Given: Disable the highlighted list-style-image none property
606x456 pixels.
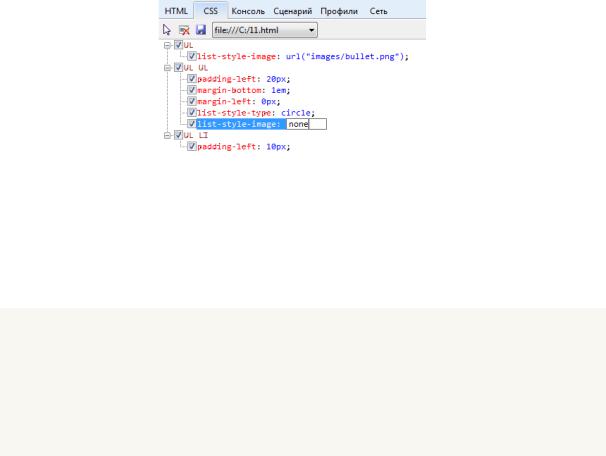Looking at the screenshot, I should [192, 124].
